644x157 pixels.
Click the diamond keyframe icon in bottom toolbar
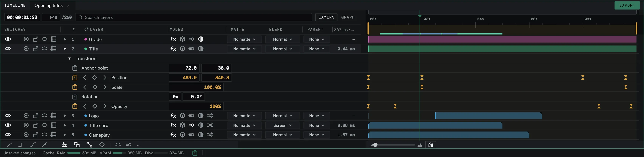(x=102, y=145)
